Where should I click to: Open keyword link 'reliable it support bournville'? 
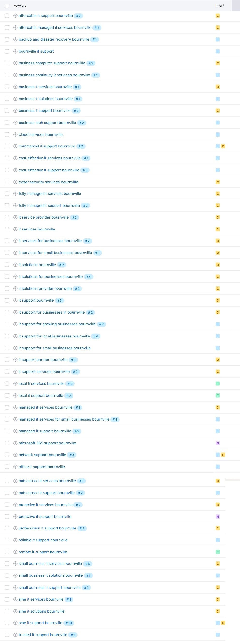click(x=43, y=540)
